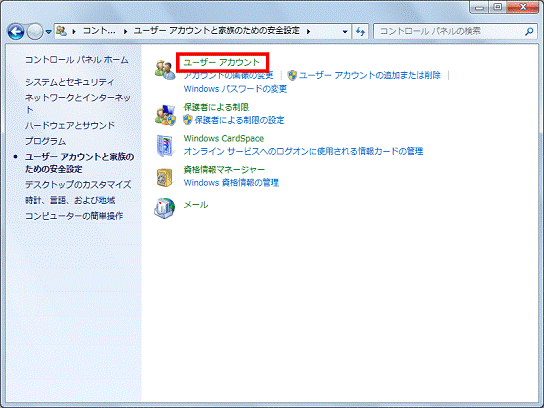Click the Parental Controls family icon
The image size is (544, 408).
coord(165,115)
